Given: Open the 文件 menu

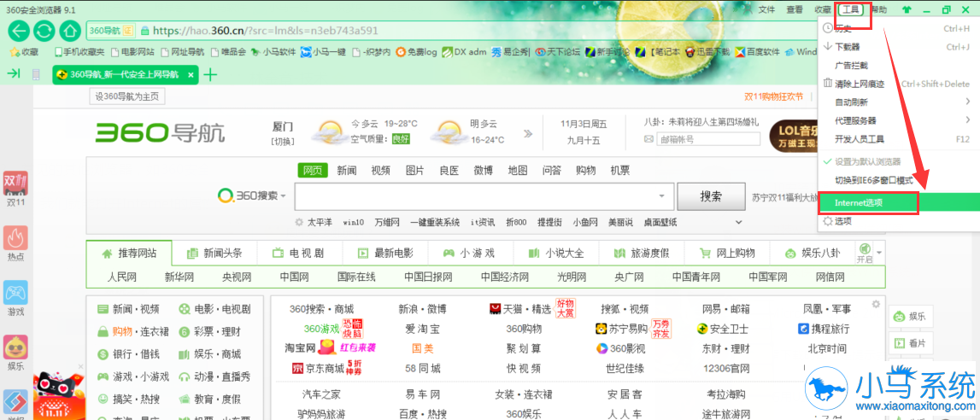Looking at the screenshot, I should (767, 9).
